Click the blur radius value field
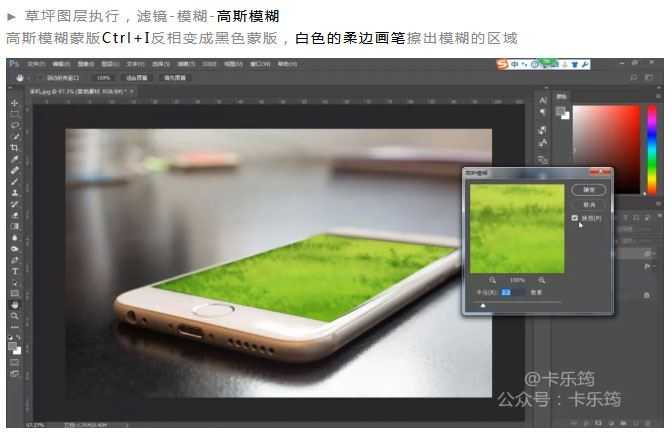Image resolution: width=672 pixels, height=433 pixels. [x=506, y=293]
